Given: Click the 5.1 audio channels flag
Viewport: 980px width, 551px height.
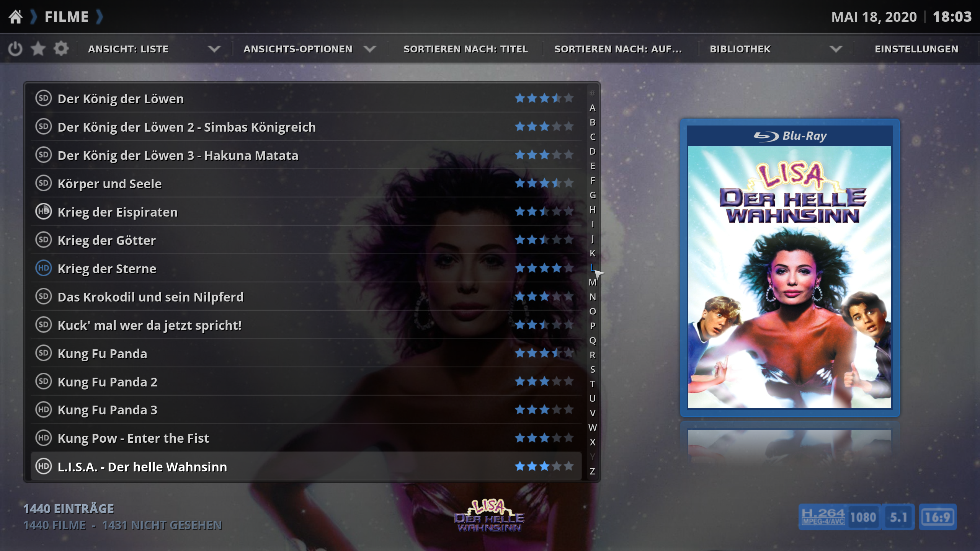Looking at the screenshot, I should click(x=898, y=517).
